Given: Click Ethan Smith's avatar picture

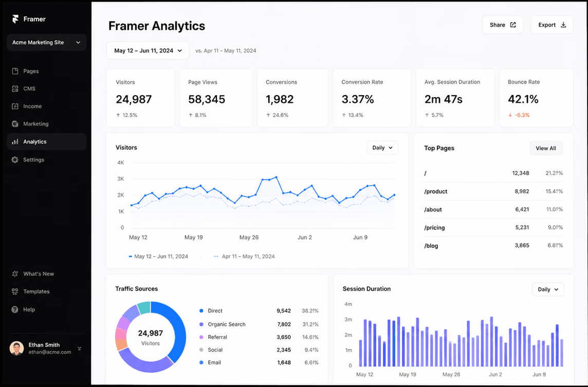Looking at the screenshot, I should [16, 348].
